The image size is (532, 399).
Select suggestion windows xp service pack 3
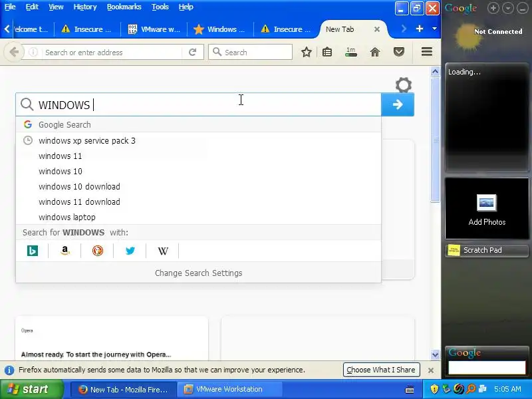[x=198, y=140]
